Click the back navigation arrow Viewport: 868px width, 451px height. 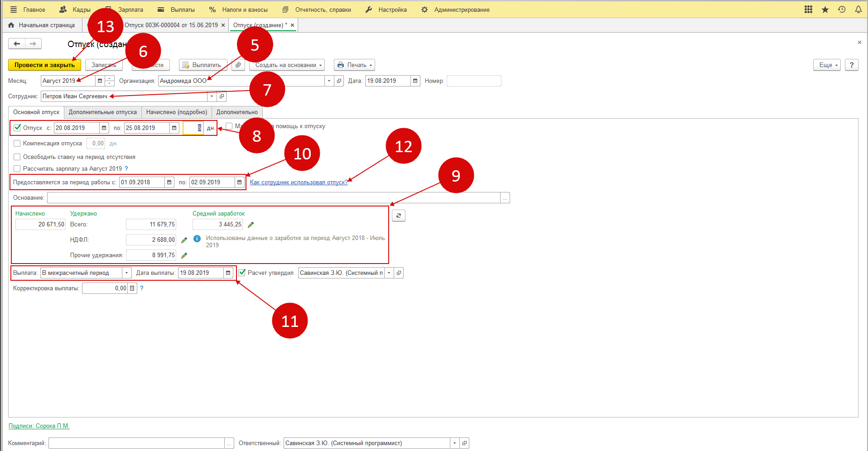(17, 44)
